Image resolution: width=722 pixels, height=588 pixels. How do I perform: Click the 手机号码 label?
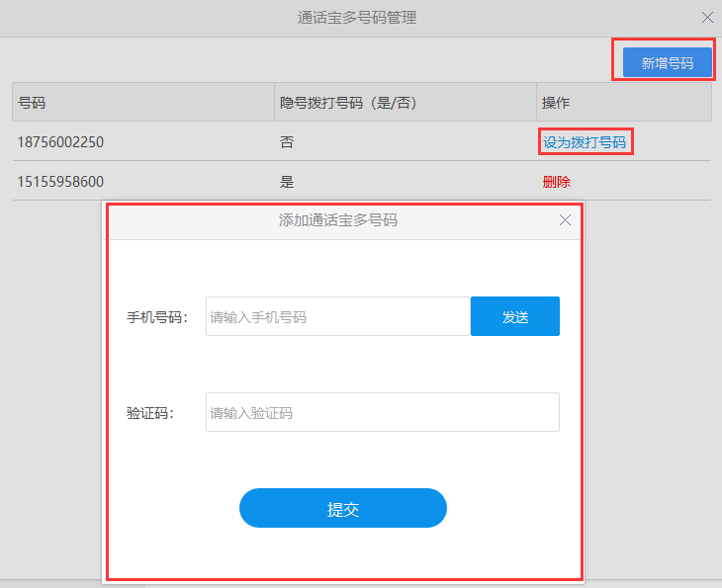157,317
